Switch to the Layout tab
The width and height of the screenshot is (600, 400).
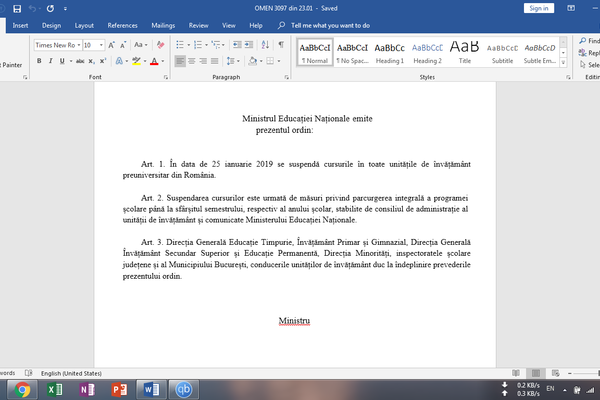tap(84, 26)
